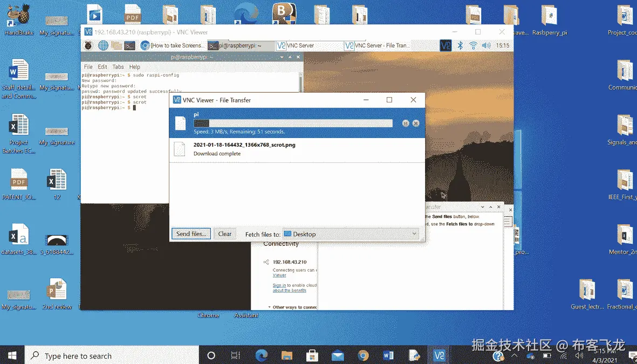
Task: Open 2nd review PowerPoint on desktop
Action: (x=57, y=294)
